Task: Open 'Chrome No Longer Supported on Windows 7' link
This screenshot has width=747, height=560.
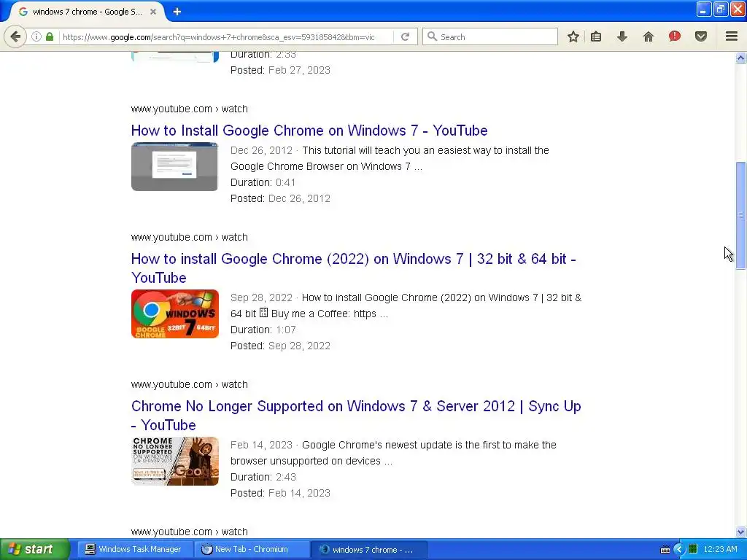Action: pos(356,415)
